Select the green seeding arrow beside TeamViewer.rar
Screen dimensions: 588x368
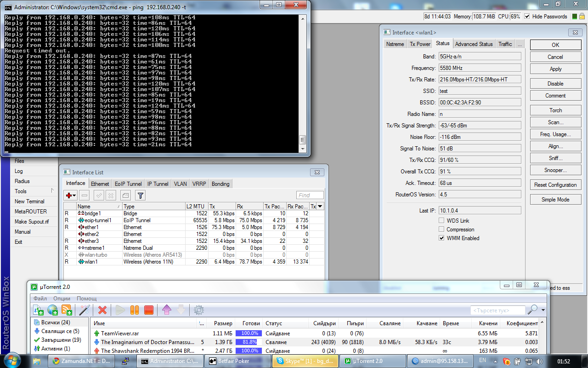point(96,333)
